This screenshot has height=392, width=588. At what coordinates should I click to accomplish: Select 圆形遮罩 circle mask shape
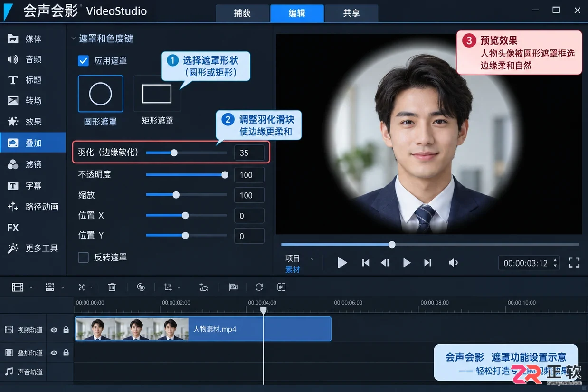tap(100, 94)
